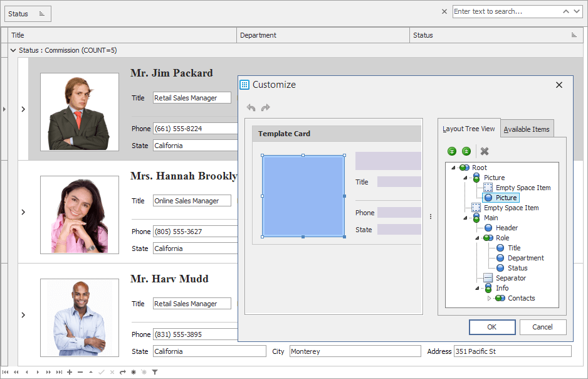Collapse the Status : Commission group row
This screenshot has height=379, width=588.
[x=14, y=50]
